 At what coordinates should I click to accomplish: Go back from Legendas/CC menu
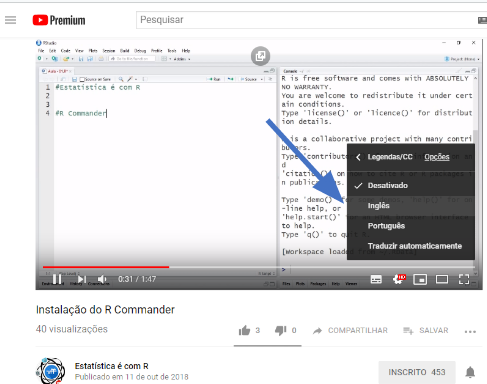pos(358,157)
